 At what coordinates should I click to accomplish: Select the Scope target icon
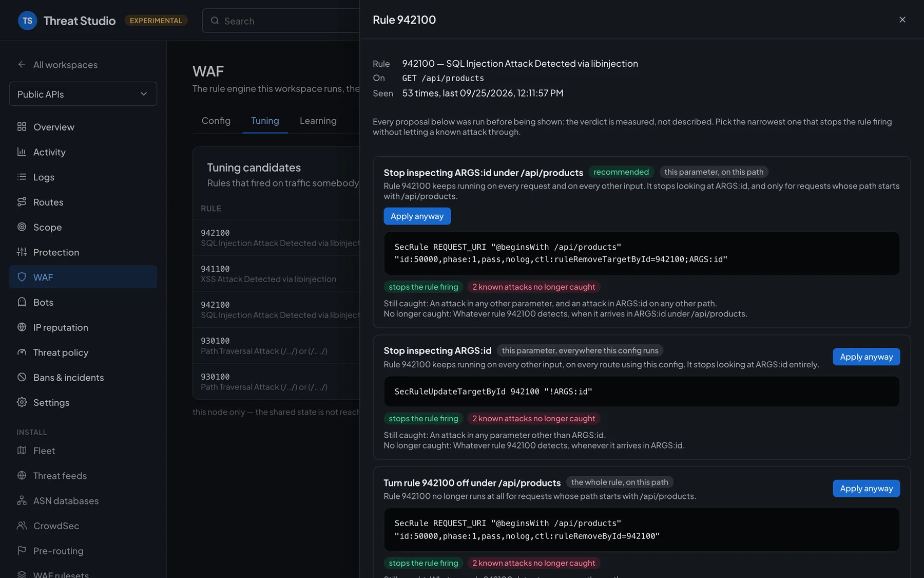22,227
